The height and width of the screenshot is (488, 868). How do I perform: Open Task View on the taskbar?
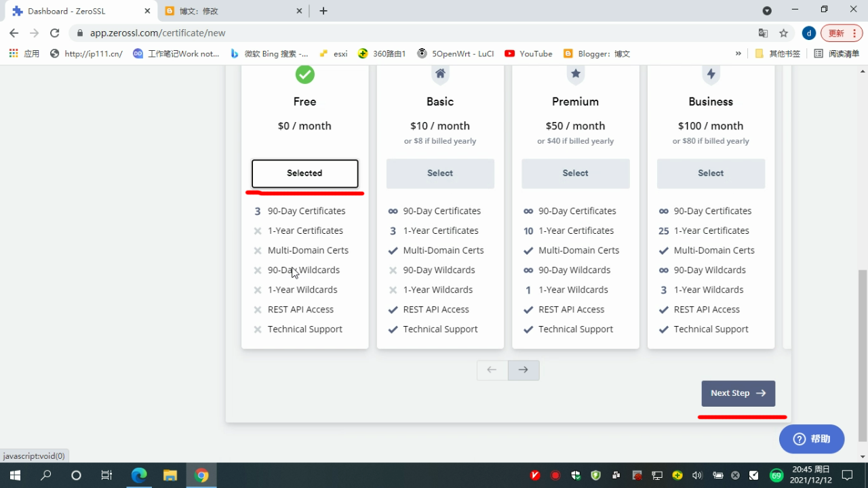106,475
